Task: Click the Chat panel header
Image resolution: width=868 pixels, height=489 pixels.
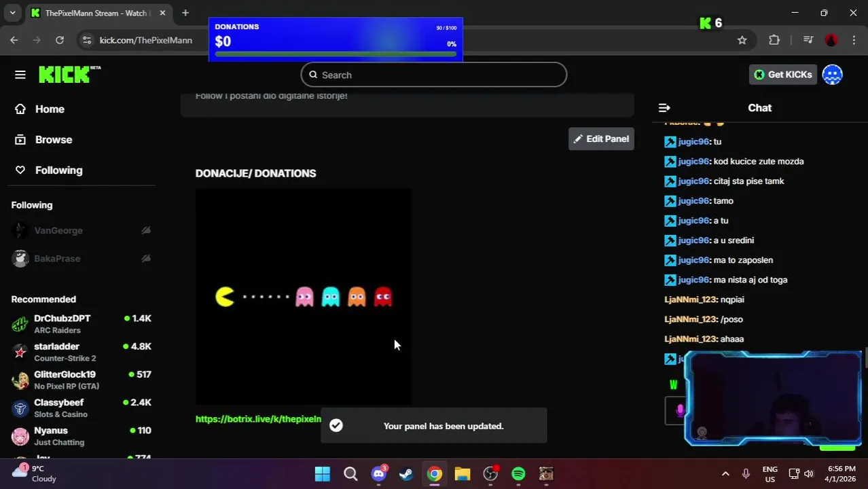Action: (x=759, y=108)
